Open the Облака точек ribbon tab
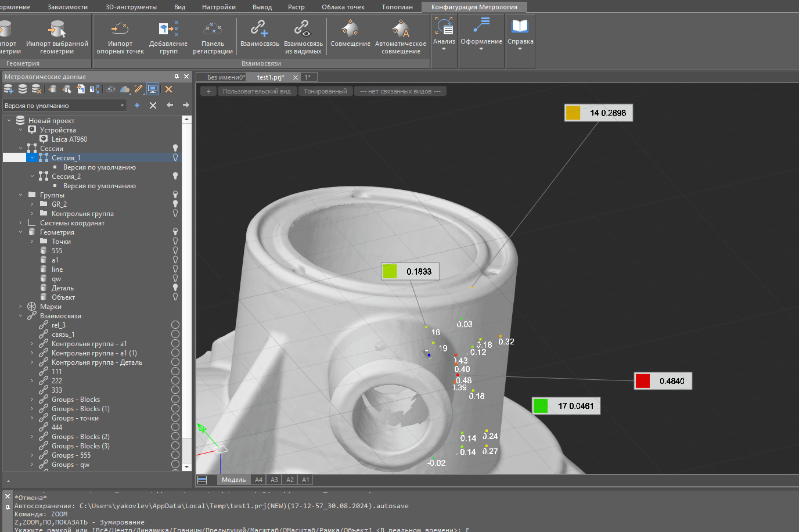 tap(343, 7)
